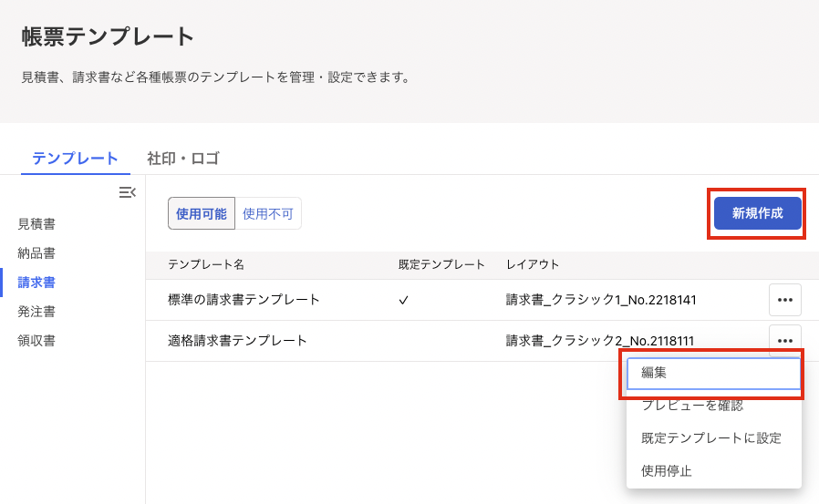819x504 pixels.
Task: Click the 標準の請求書テンプレート name cell
Action: click(x=244, y=300)
